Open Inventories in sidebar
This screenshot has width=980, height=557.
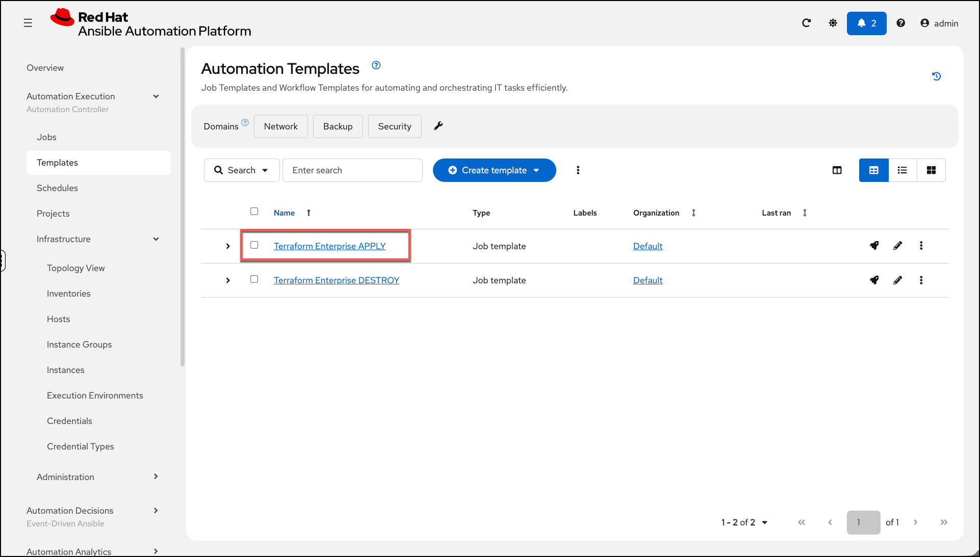tap(69, 294)
